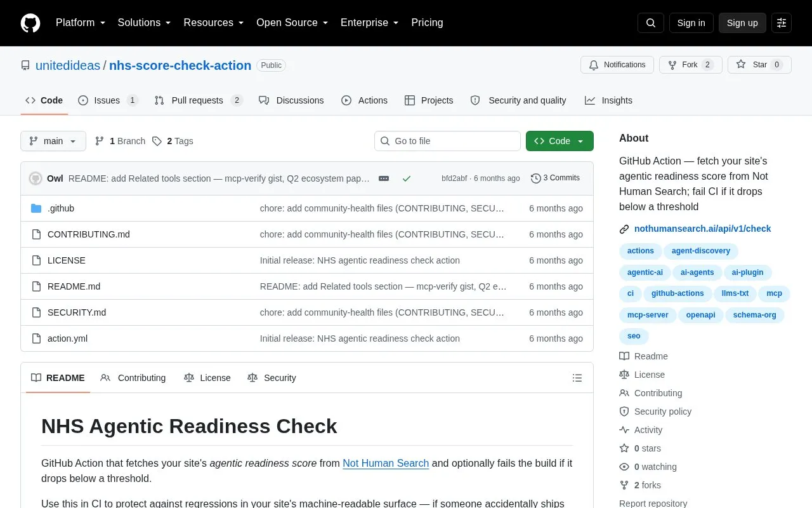The width and height of the screenshot is (812, 508).
Task: Open the GitHub homepage logo
Action: point(30,23)
